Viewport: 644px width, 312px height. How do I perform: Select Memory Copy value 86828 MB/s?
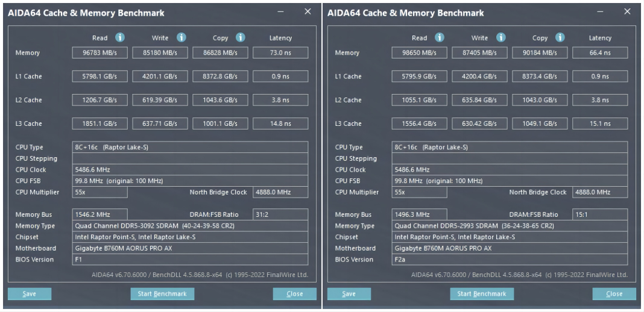pos(220,52)
